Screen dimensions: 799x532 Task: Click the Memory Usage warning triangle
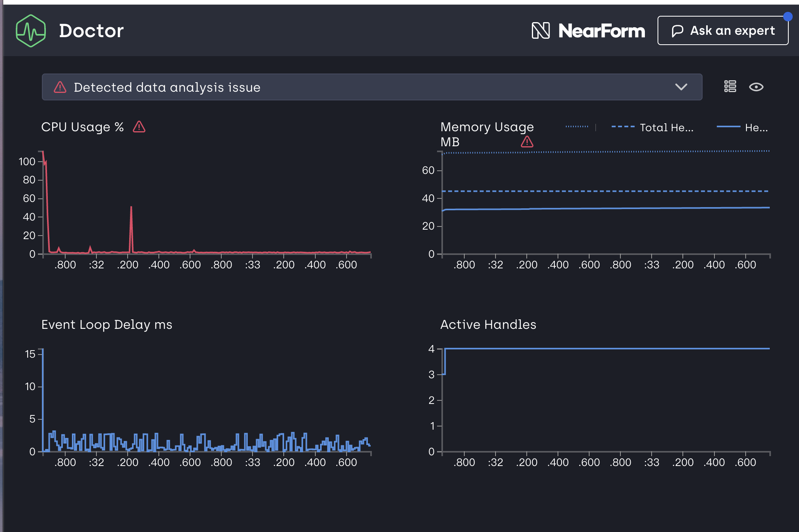click(527, 141)
